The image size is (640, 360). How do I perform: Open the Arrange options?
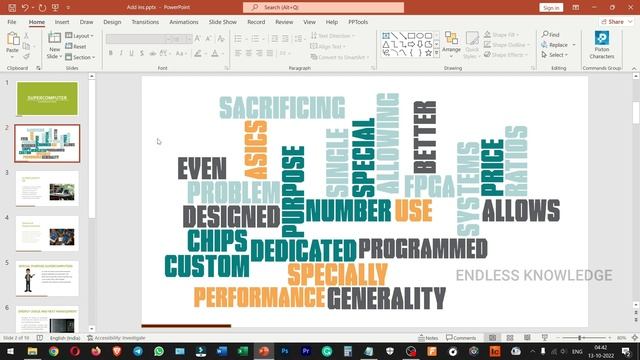pos(451,44)
